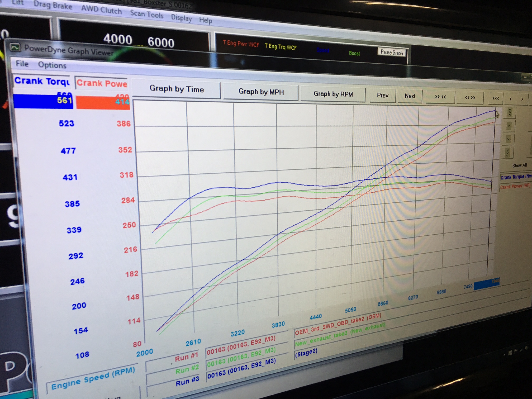Open AWD Clutch menu in background window
Viewport: 532px width, 399px height.
tap(102, 10)
